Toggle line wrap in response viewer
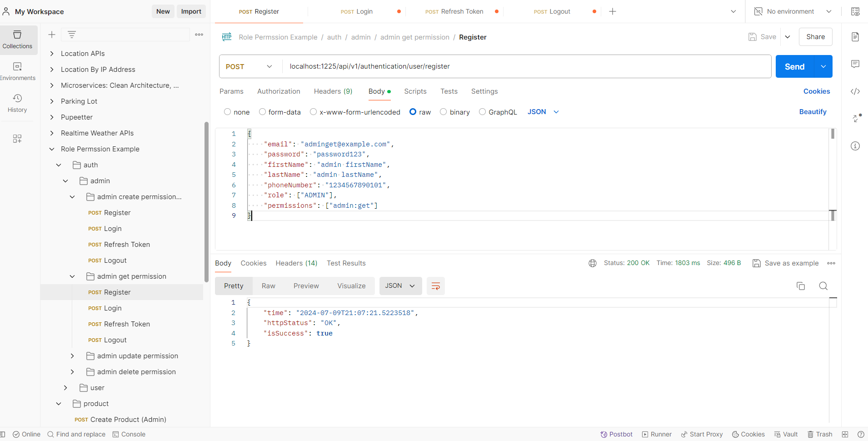The image size is (868, 441). [x=435, y=286]
